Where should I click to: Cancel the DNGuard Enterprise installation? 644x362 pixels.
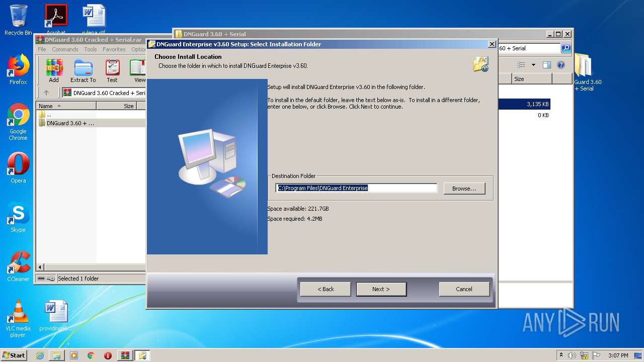(x=464, y=289)
